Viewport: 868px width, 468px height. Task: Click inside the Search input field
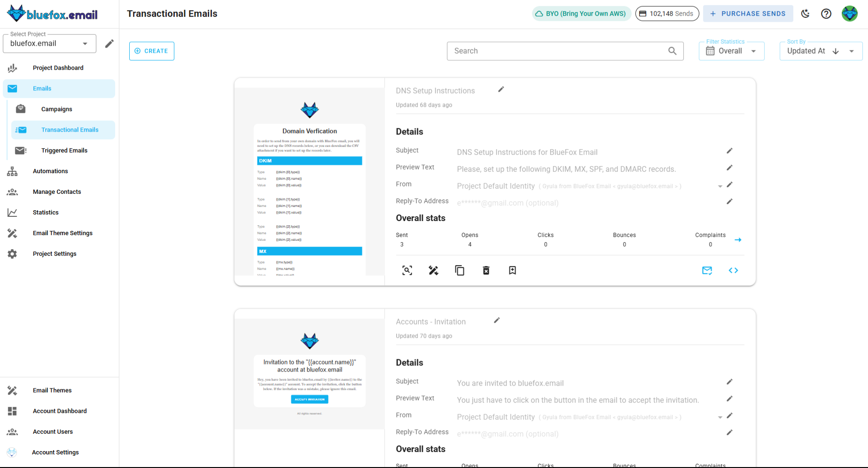pos(540,51)
